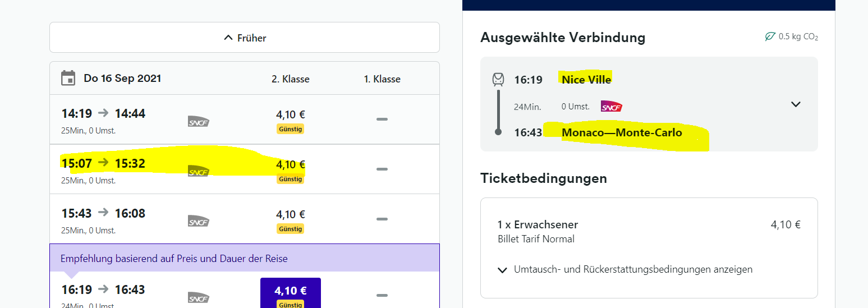Click the green leaf CO2 icon

tap(770, 36)
